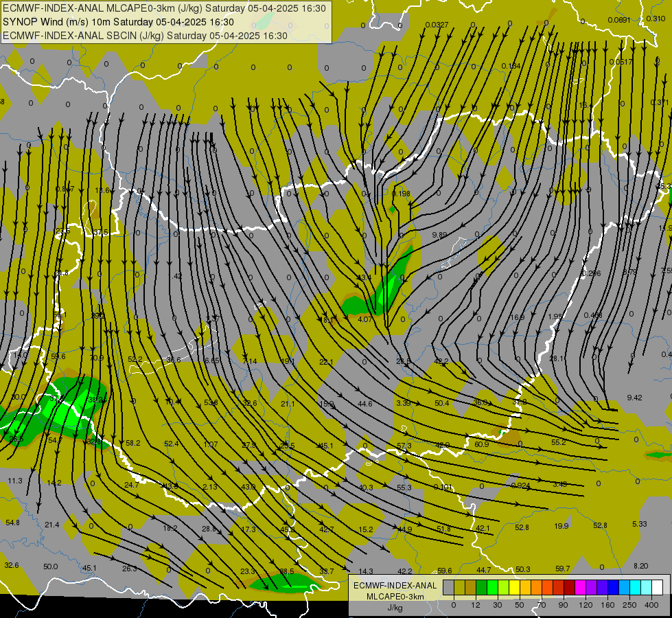Select the 30 tick label on legend
The image size is (672, 618).
click(x=498, y=605)
